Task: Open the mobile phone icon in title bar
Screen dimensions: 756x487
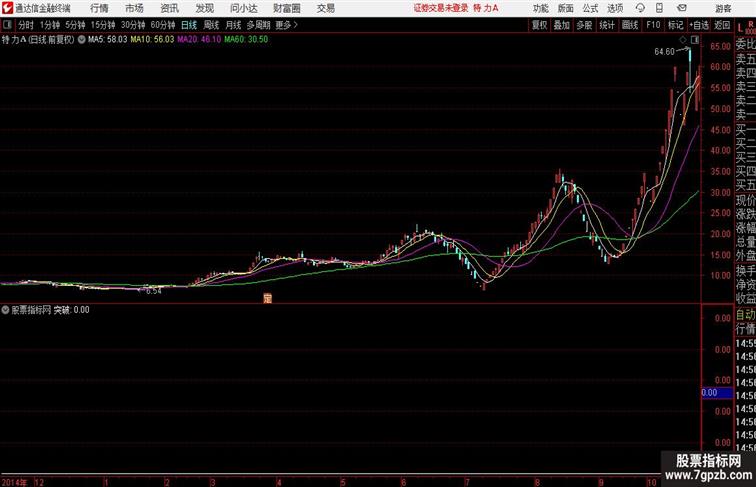Action: click(x=659, y=8)
